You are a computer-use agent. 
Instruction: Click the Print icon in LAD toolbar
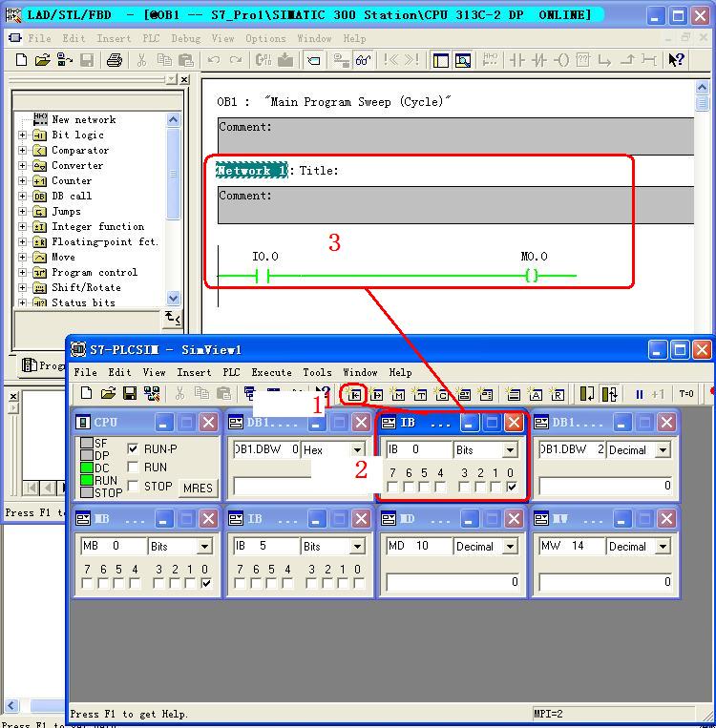115,60
